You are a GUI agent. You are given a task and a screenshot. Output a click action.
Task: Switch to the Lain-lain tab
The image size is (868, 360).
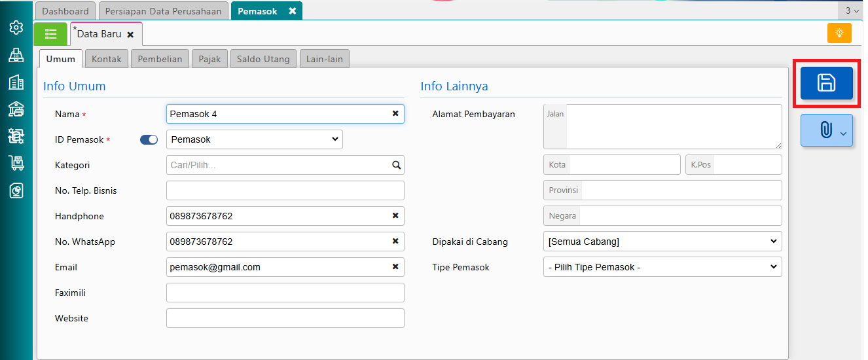pos(325,59)
